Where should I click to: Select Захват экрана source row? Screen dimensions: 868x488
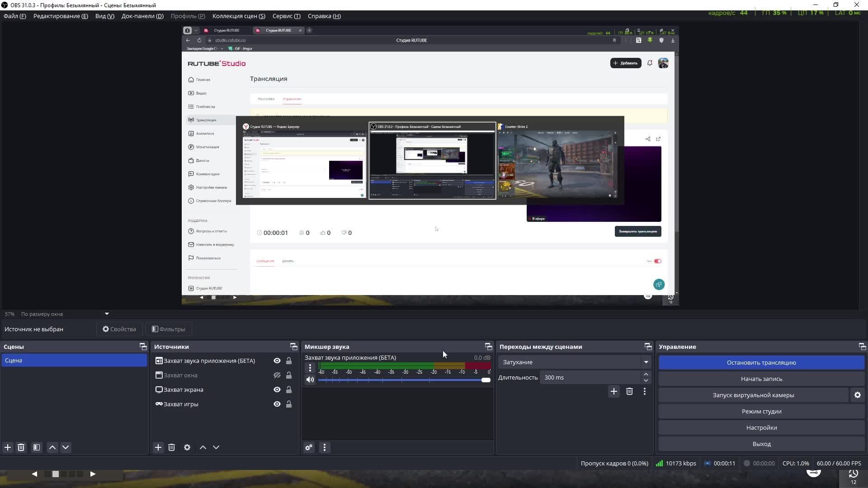224,389
